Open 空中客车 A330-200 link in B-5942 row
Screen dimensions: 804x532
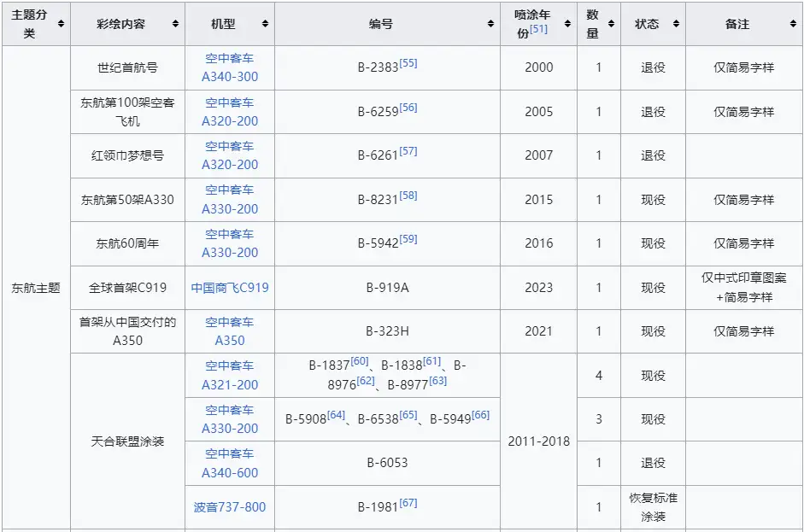point(230,243)
